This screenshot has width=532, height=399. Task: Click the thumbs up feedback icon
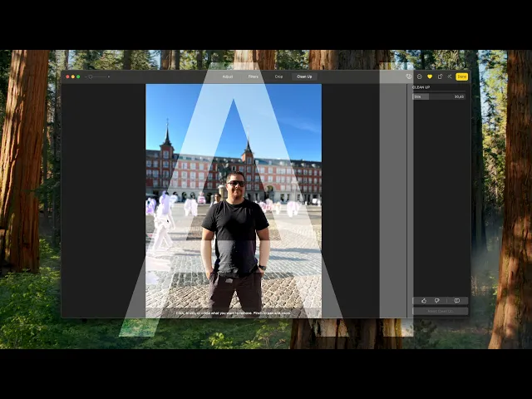(424, 301)
